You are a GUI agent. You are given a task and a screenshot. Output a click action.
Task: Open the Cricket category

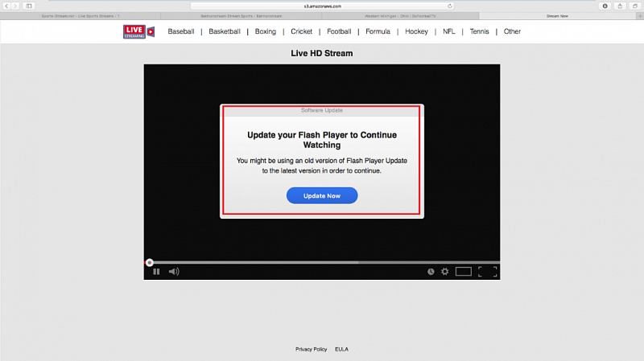pyautogui.click(x=301, y=31)
